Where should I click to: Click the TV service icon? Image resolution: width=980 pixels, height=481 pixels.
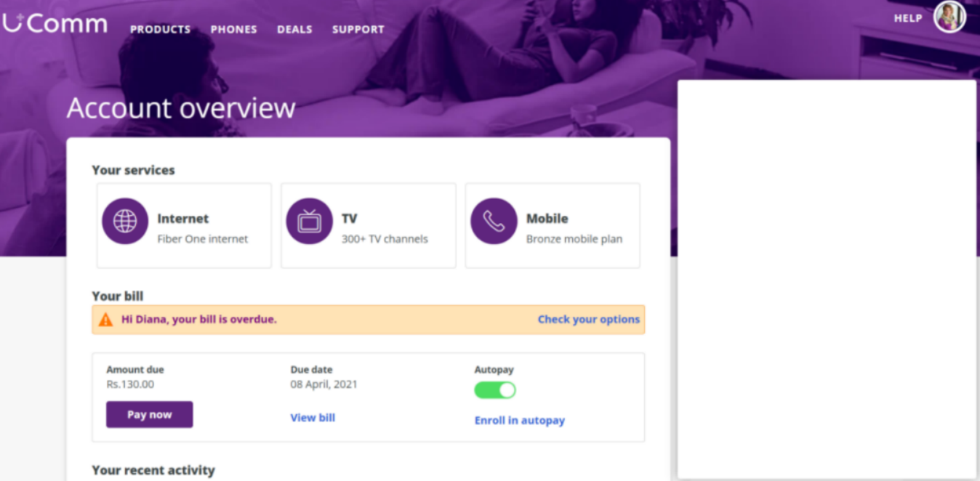click(310, 220)
